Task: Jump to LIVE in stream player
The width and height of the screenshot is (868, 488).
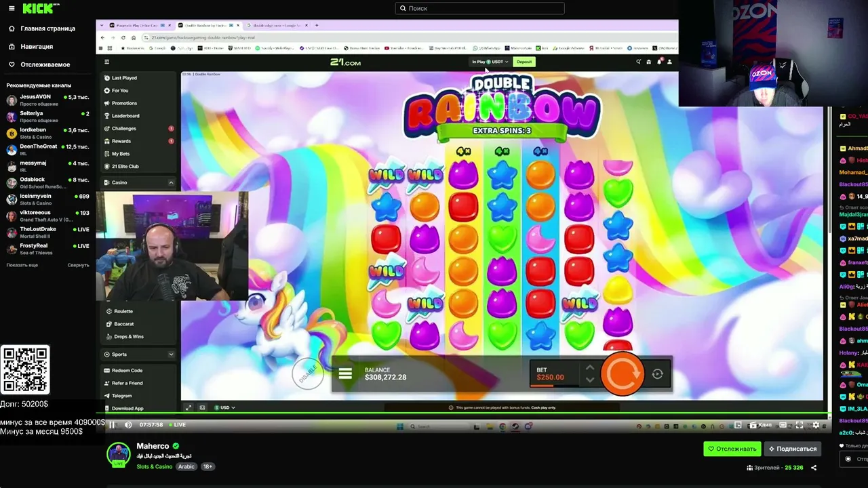Action: pos(176,425)
